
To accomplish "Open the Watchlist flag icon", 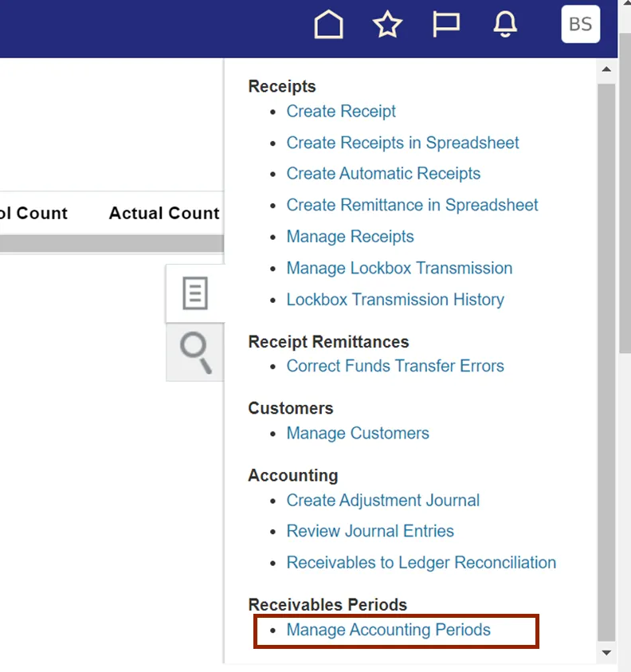I will coord(446,25).
